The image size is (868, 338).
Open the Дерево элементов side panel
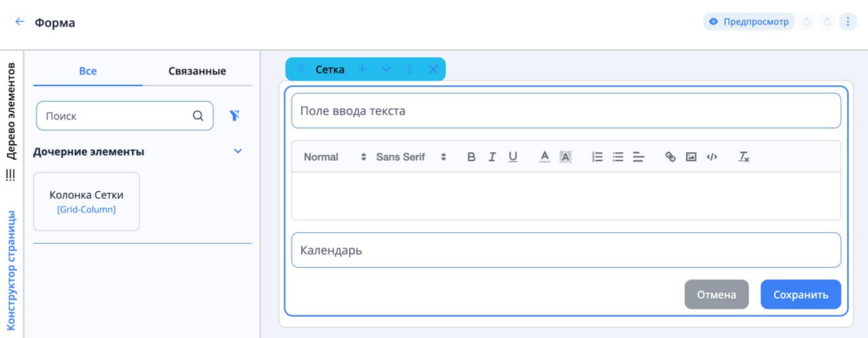11,111
